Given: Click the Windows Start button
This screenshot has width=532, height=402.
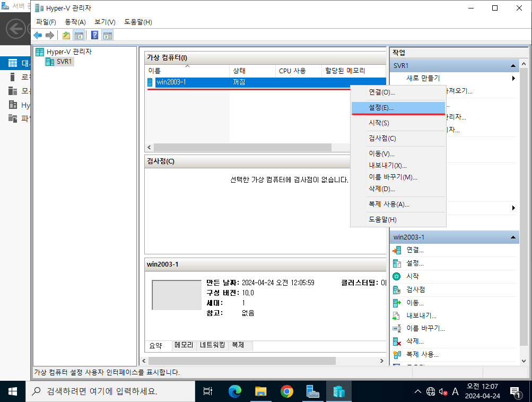Looking at the screenshot, I should (13, 391).
